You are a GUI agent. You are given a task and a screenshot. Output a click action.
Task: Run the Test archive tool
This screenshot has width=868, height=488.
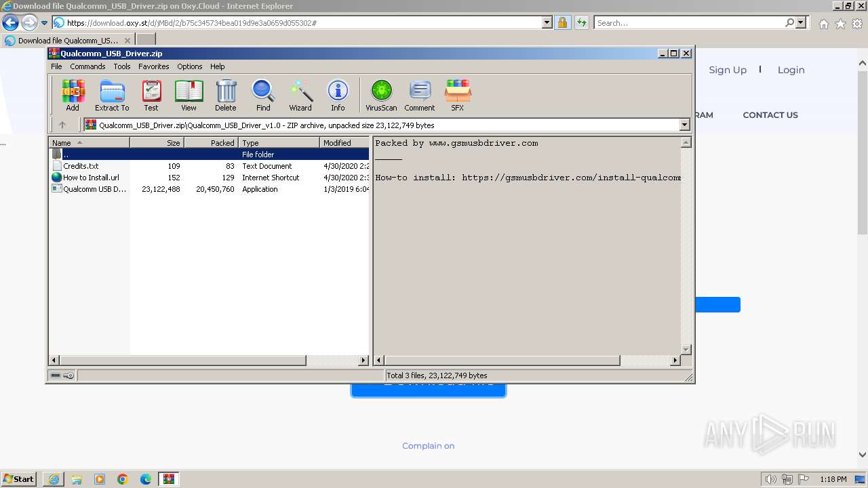point(151,96)
